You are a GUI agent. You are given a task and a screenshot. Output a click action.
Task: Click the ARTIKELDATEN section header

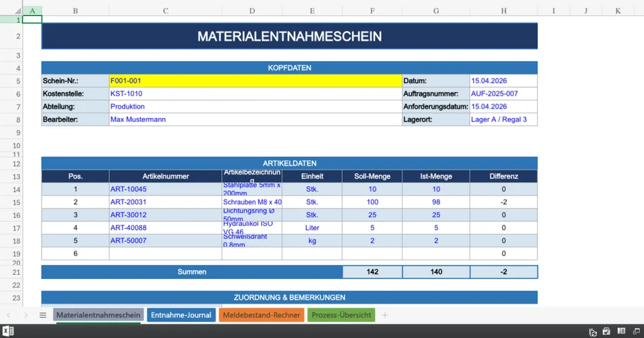pyautogui.click(x=290, y=163)
